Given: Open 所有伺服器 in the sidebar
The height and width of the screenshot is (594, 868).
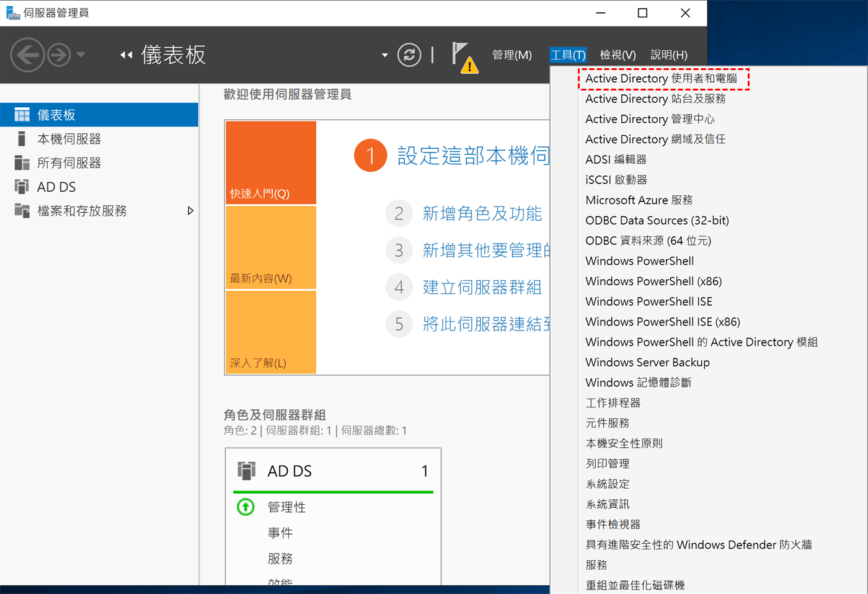Looking at the screenshot, I should click(x=69, y=163).
